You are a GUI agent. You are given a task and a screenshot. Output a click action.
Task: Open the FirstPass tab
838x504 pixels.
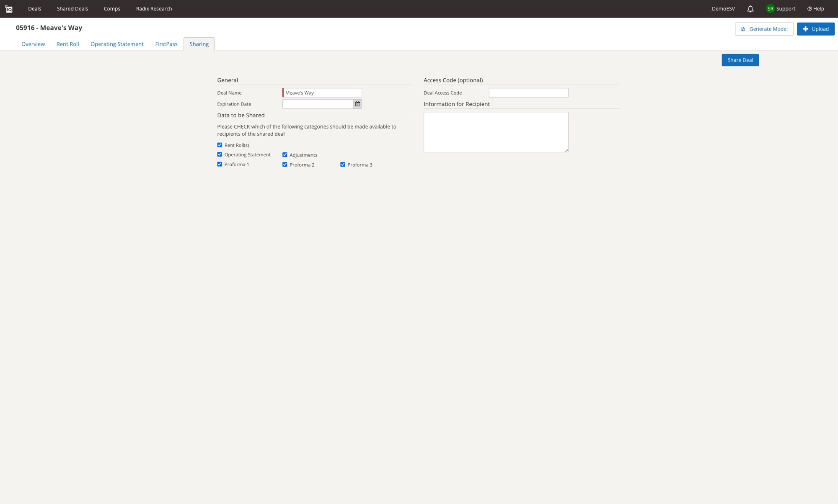click(166, 44)
